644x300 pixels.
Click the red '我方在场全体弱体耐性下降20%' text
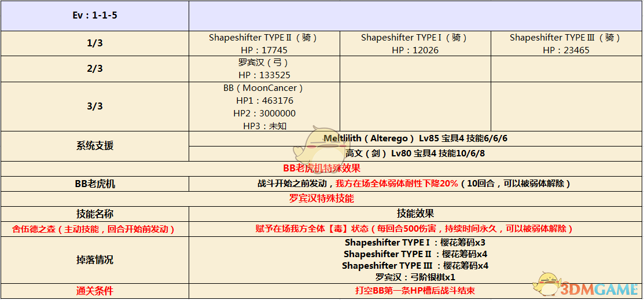tap(397, 184)
